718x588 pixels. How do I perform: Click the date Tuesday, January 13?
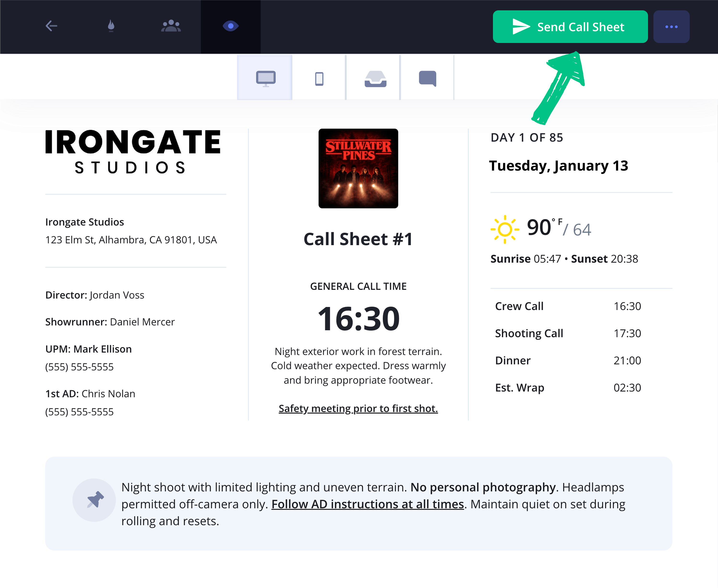[559, 166]
